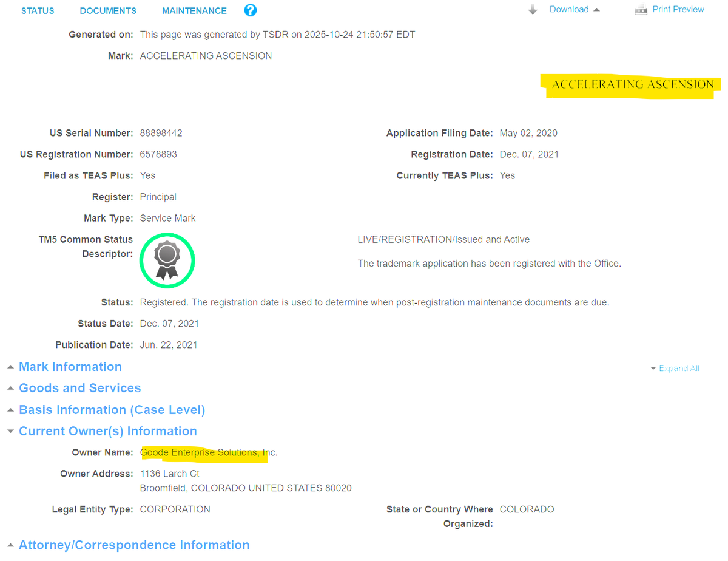Screen dimensions: 728x561
Task: Click Mark Type value Service Mark
Action: (168, 218)
